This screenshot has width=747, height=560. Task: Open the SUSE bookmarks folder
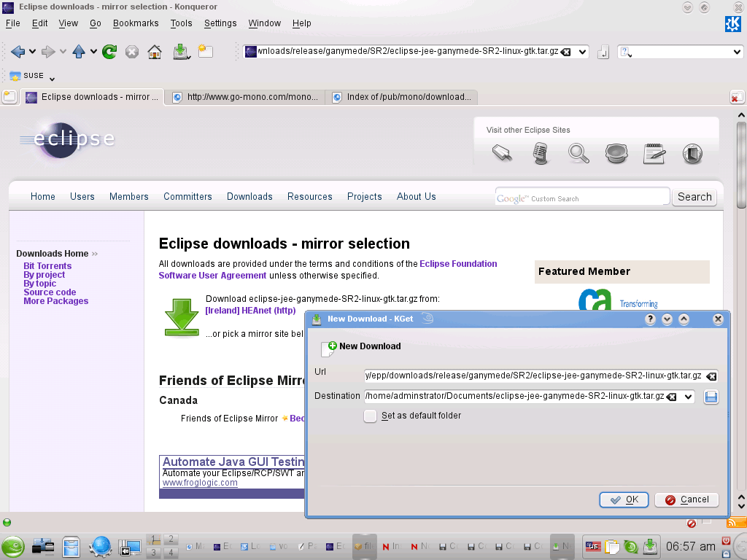pos(27,76)
